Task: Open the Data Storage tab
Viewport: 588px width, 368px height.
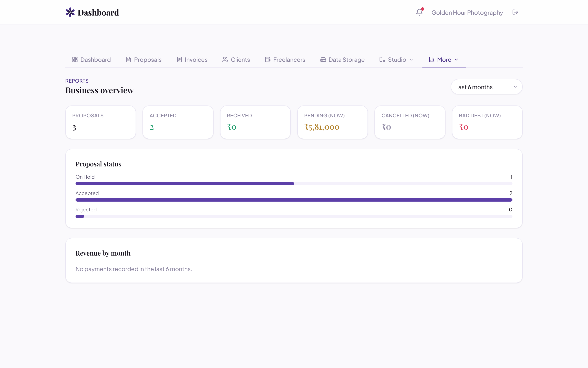Action: [x=342, y=60]
